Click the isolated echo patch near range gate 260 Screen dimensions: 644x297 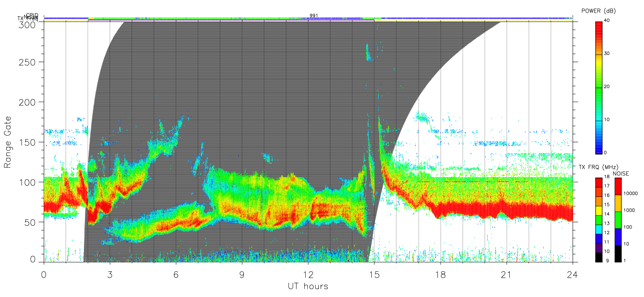368,52
